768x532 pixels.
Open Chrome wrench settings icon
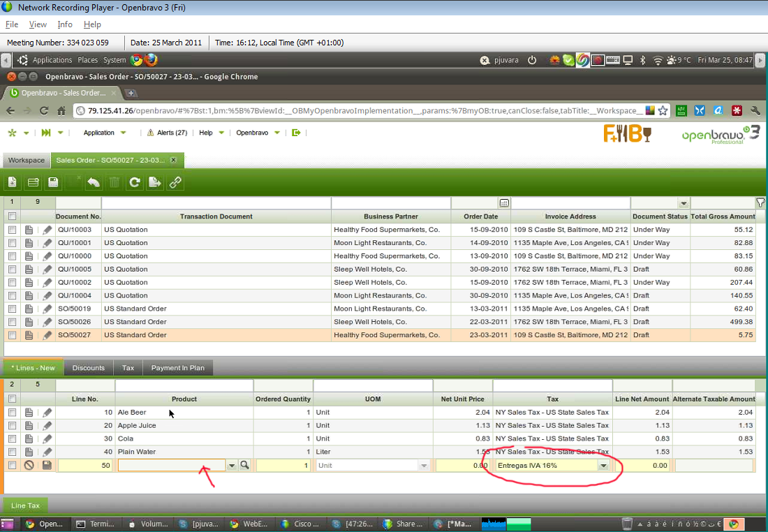[755, 111]
